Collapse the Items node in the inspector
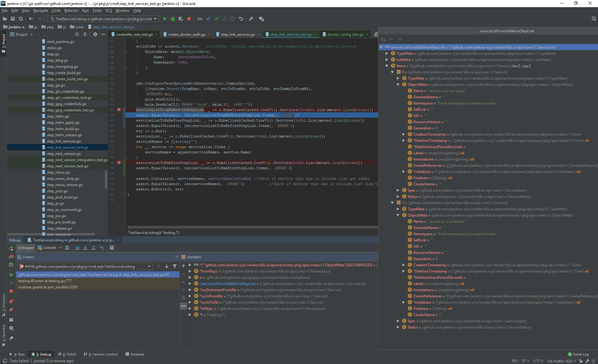The height and width of the screenshot is (364, 598). tap(387, 66)
